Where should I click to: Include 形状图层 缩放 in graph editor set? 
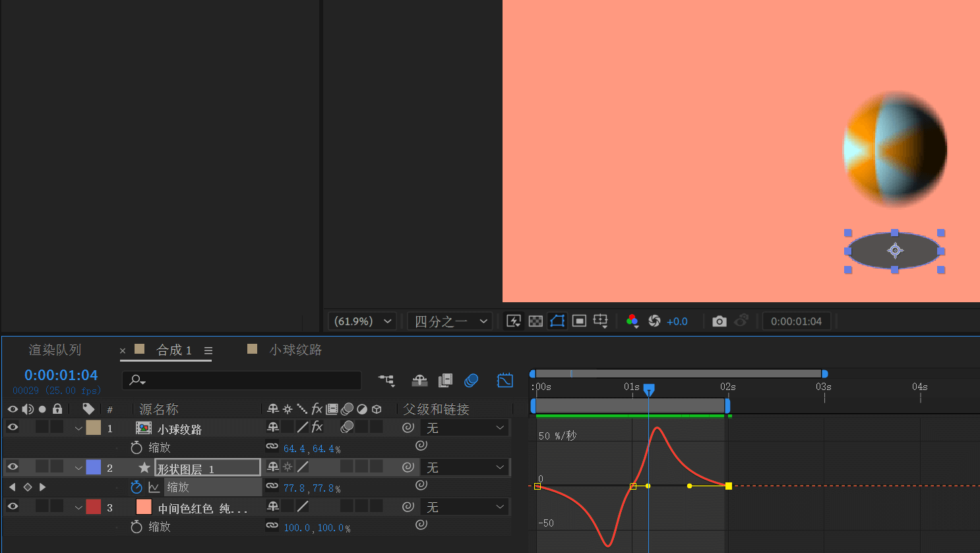pyautogui.click(x=154, y=487)
